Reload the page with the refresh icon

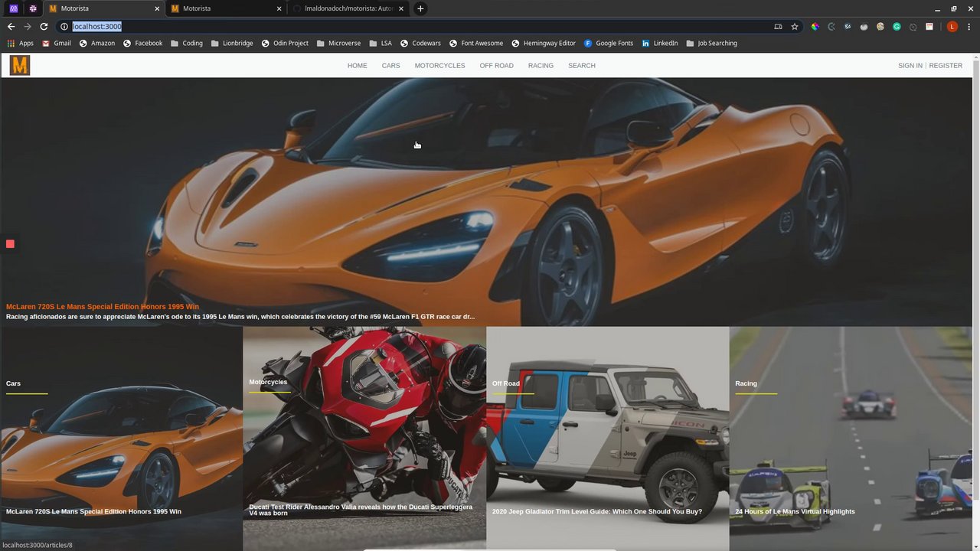coord(44,26)
